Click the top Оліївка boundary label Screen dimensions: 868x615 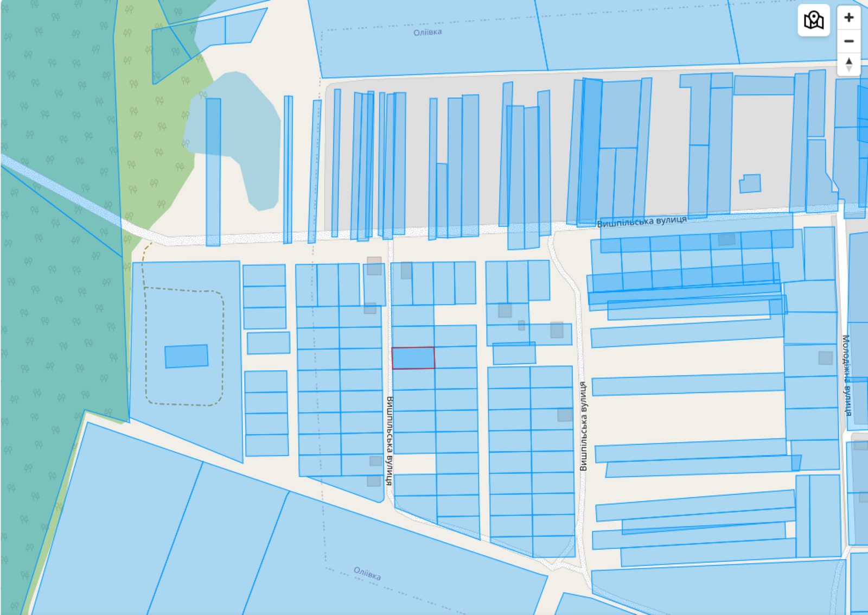click(x=427, y=33)
